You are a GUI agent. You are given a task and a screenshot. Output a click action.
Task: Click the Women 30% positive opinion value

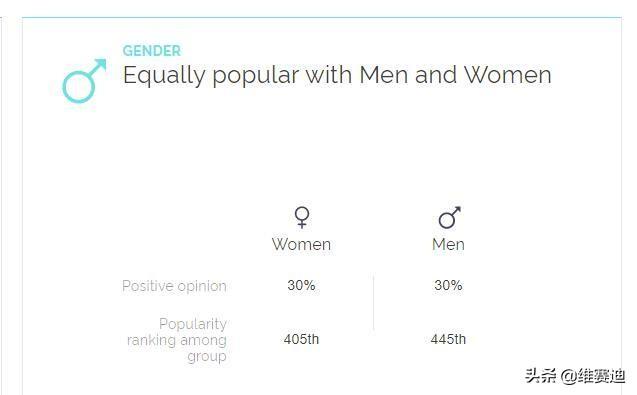(301, 285)
